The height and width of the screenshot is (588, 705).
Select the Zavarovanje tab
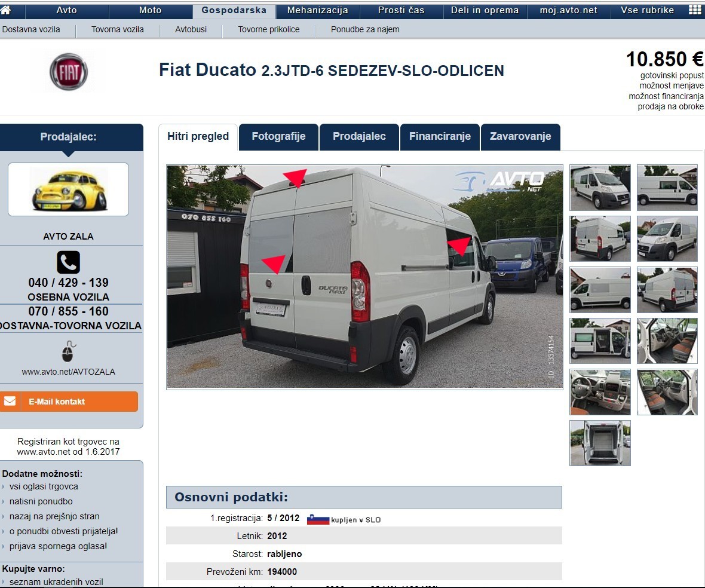(520, 137)
